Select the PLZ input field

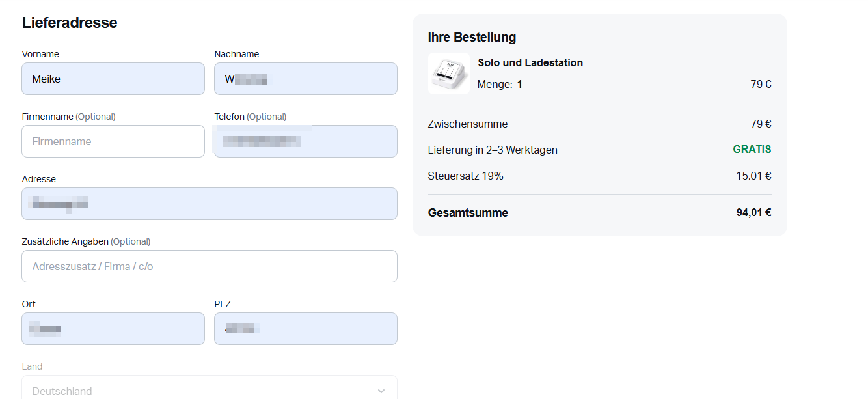pyautogui.click(x=306, y=329)
